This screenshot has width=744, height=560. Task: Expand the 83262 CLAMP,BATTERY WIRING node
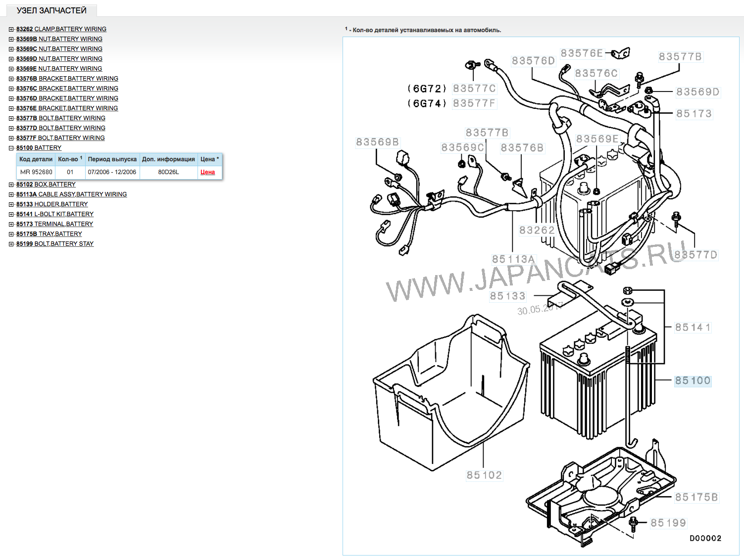point(11,29)
